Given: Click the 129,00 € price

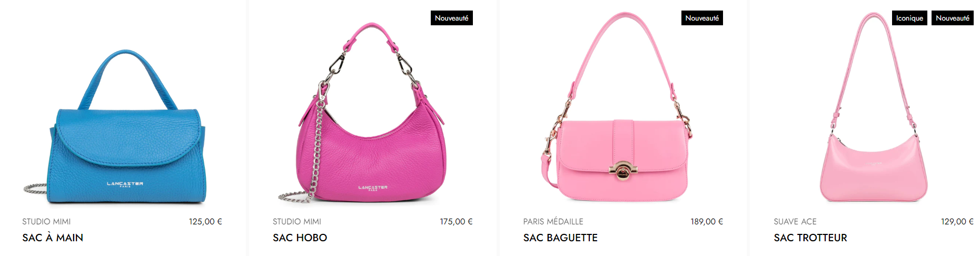Looking at the screenshot, I should pos(957,222).
